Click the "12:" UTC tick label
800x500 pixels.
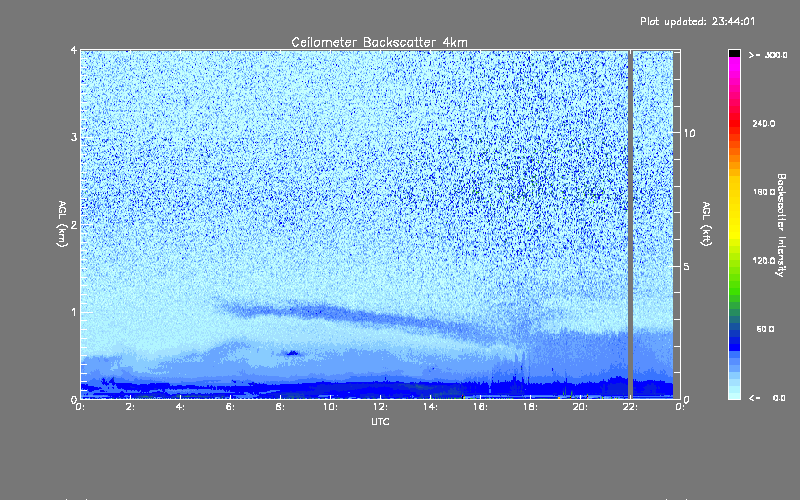[x=380, y=407]
